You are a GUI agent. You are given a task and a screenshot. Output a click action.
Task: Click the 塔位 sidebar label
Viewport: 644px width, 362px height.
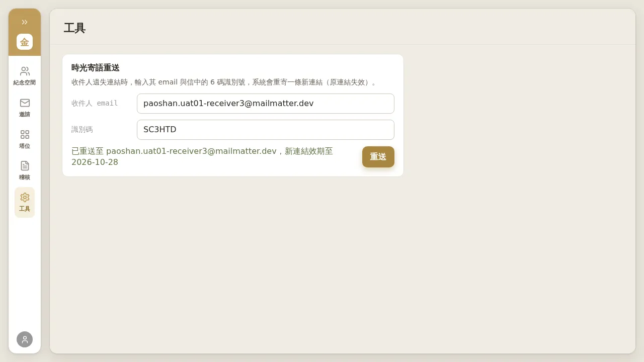25,146
